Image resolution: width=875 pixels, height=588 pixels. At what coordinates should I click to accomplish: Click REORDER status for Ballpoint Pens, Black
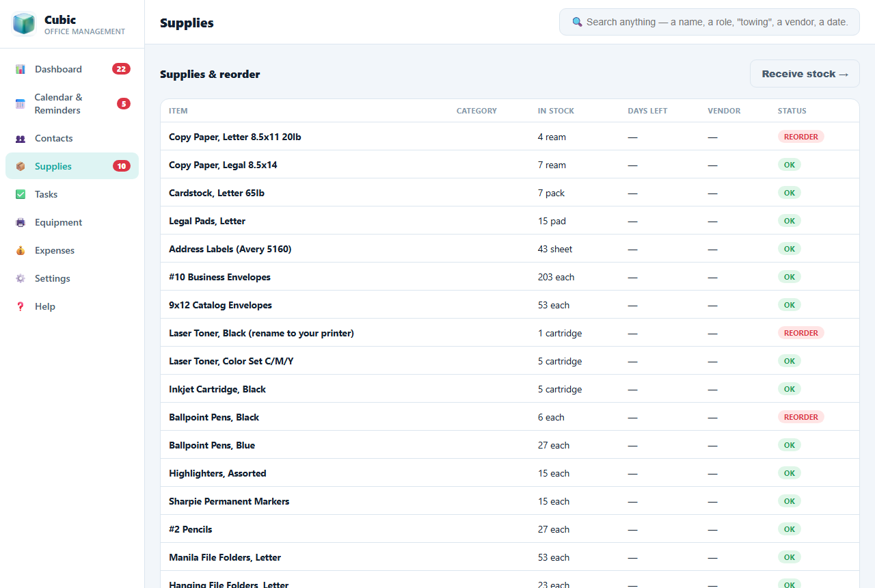click(800, 417)
